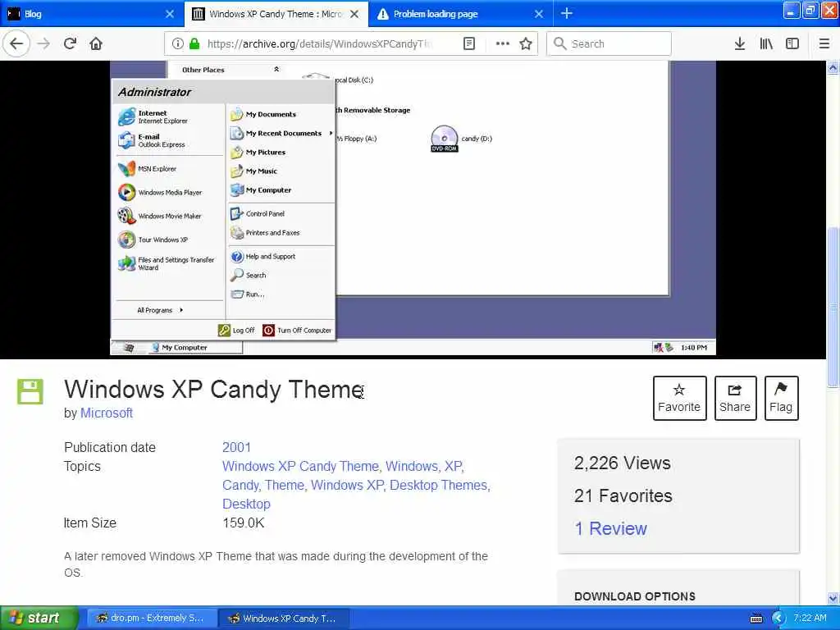The height and width of the screenshot is (630, 840).
Task: Click the candy theme preview image
Action: click(x=413, y=209)
